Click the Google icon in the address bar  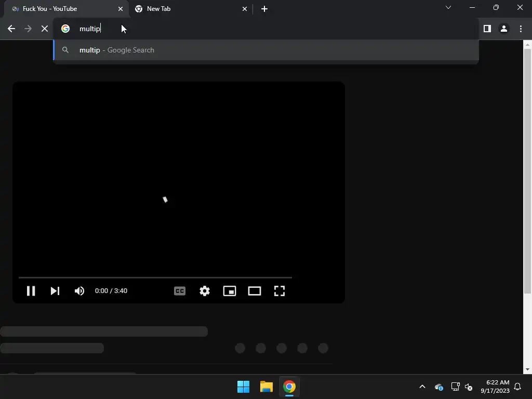[x=65, y=29]
